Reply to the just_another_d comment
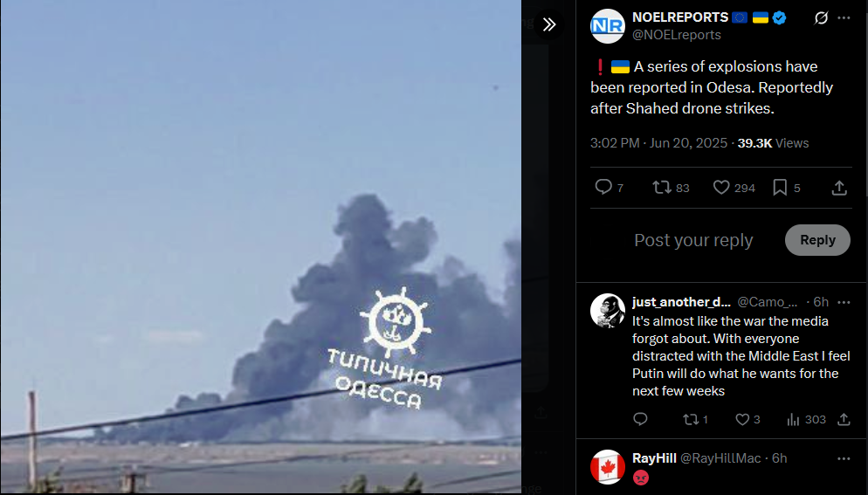This screenshot has width=868, height=495. tap(640, 419)
